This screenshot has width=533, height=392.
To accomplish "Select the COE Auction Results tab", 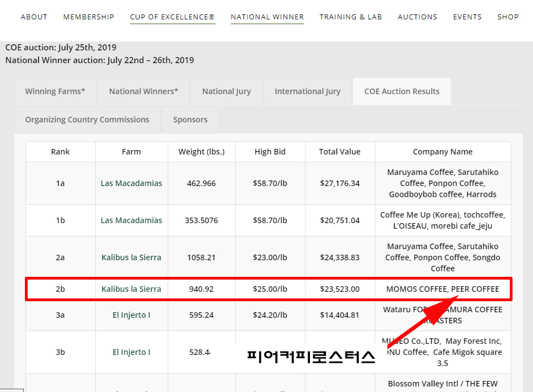I will [x=402, y=91].
